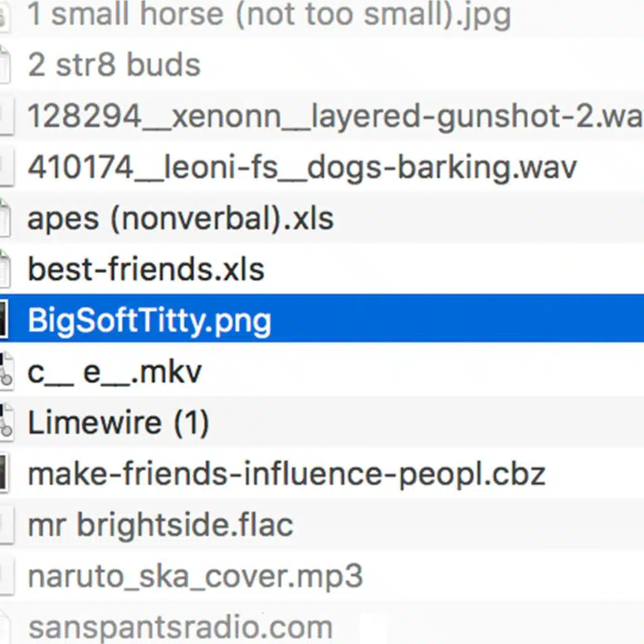644x644 pixels.
Task: Click the document icon beside 2 str8 buds
Action: (x=4, y=65)
